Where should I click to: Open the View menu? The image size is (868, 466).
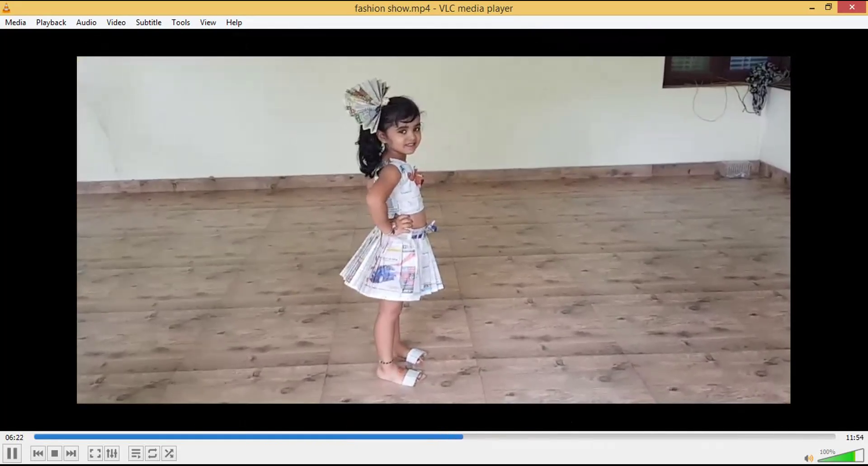(x=208, y=22)
